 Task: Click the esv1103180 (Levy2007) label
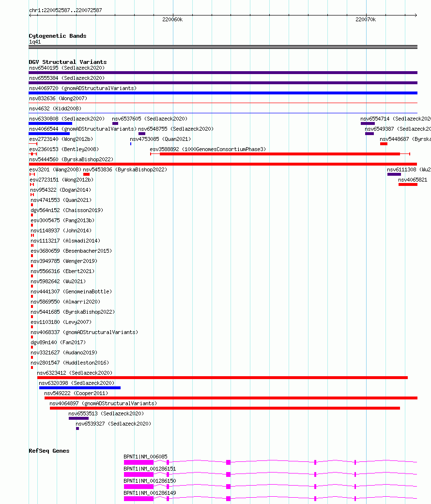point(61,322)
